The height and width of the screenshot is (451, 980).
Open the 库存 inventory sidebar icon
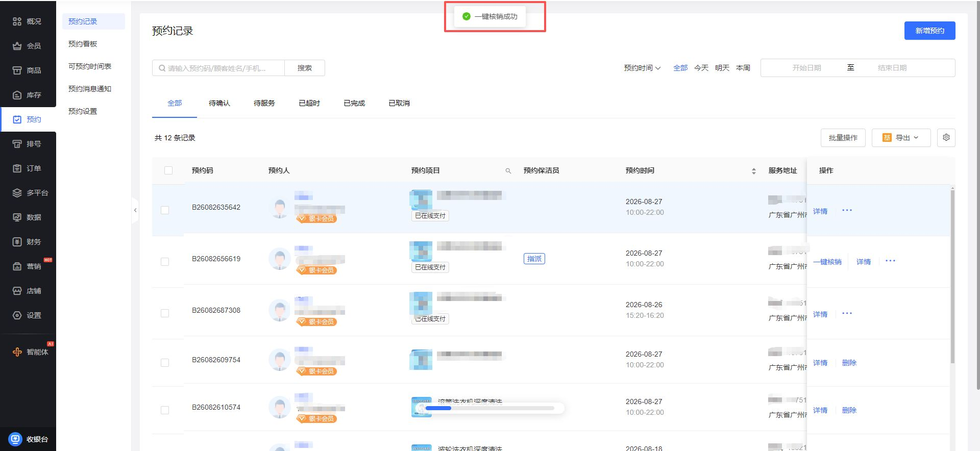point(17,95)
